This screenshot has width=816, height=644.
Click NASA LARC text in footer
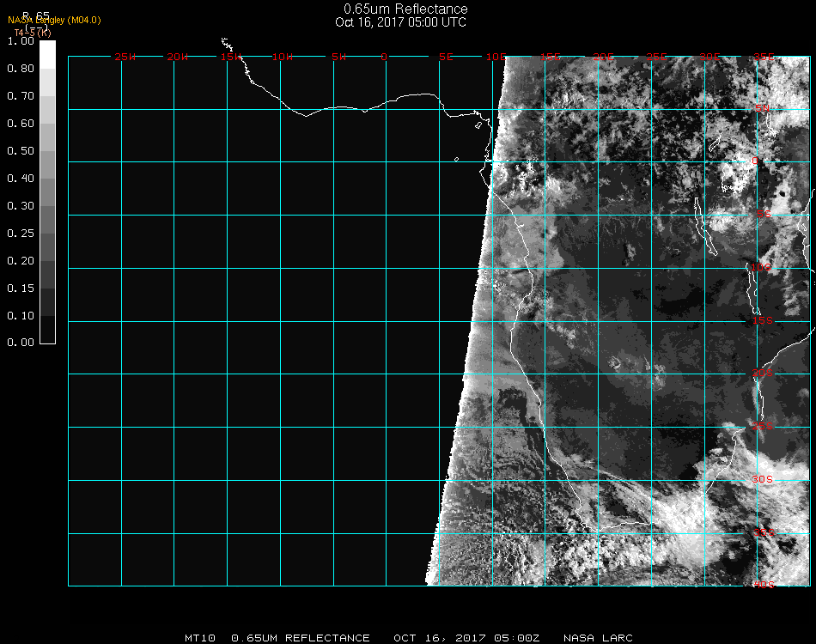click(598, 638)
